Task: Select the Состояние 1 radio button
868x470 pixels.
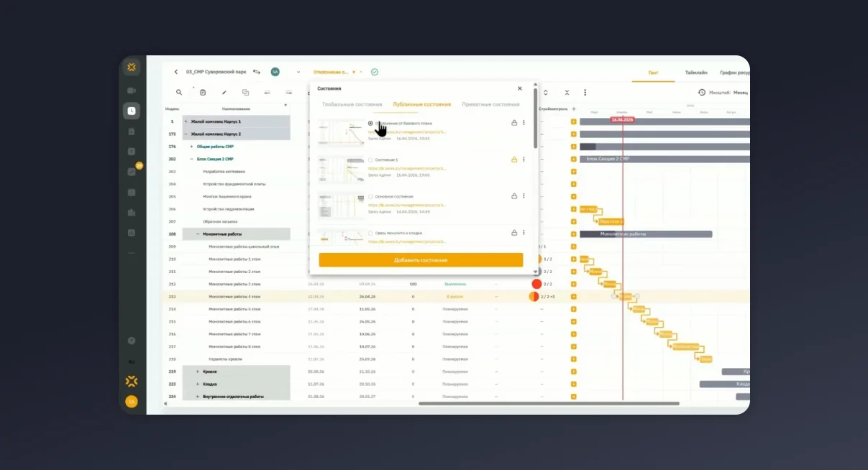Action: click(x=370, y=160)
